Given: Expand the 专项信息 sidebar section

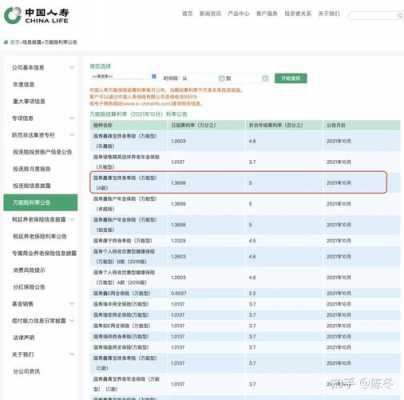Looking at the screenshot, I should pyautogui.click(x=72, y=118).
